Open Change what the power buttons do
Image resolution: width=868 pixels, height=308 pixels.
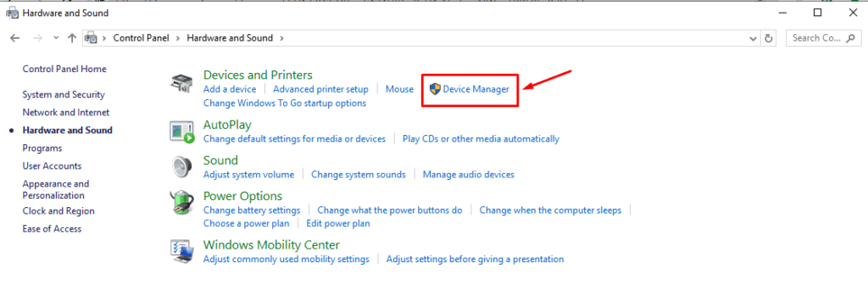(x=390, y=210)
